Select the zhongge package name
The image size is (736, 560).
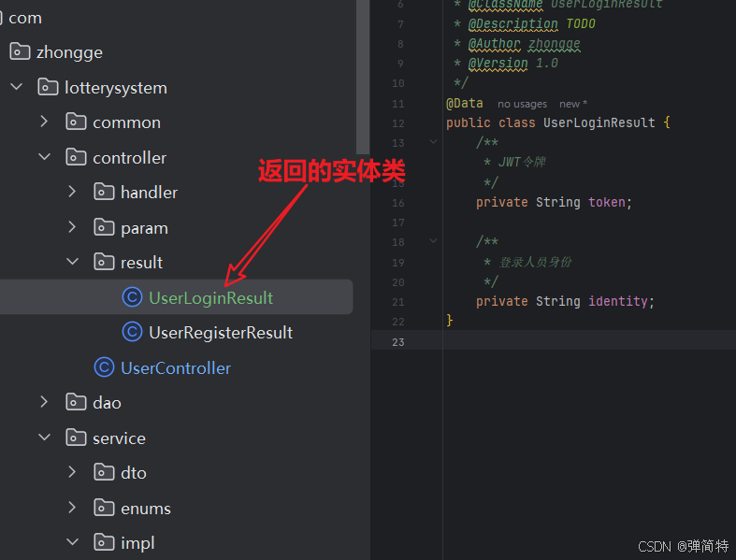69,52
